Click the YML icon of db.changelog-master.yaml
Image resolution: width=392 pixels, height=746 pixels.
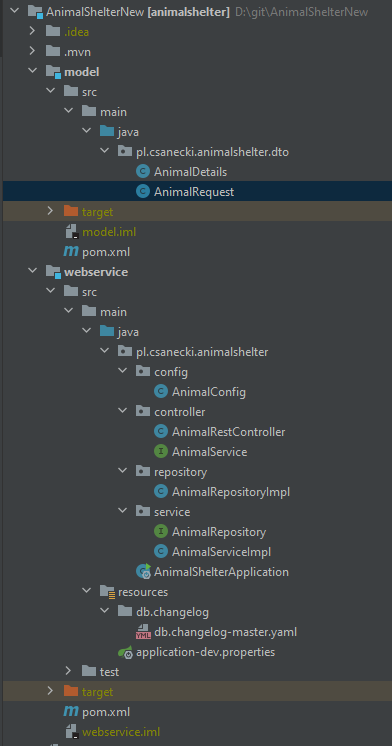click(x=143, y=632)
